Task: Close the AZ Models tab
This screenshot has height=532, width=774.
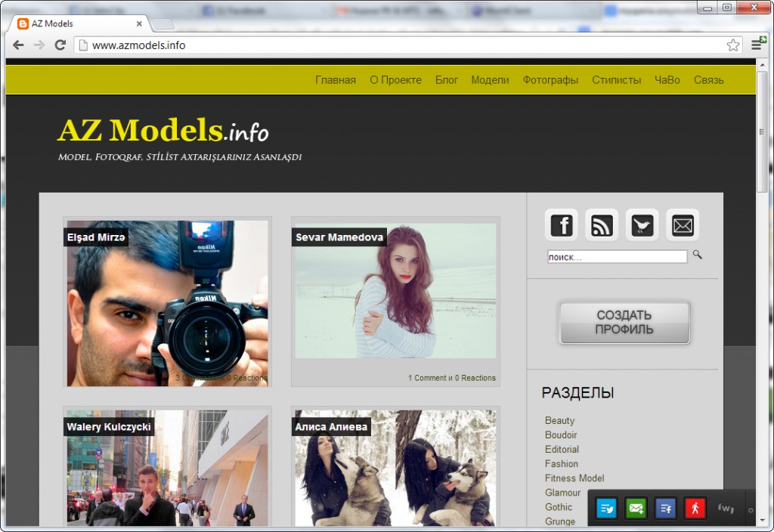Action: 139,23
